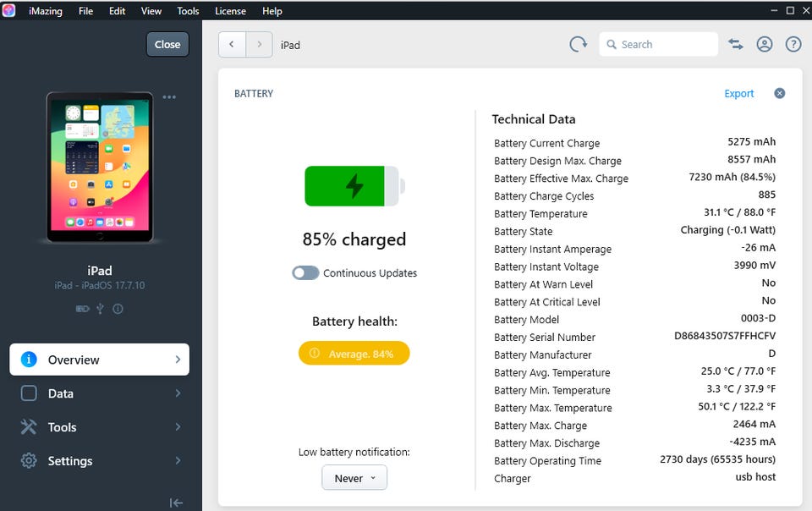Click the 50.1 °C / 122.2 °F max temperature
The height and width of the screenshot is (511, 812).
737,406
